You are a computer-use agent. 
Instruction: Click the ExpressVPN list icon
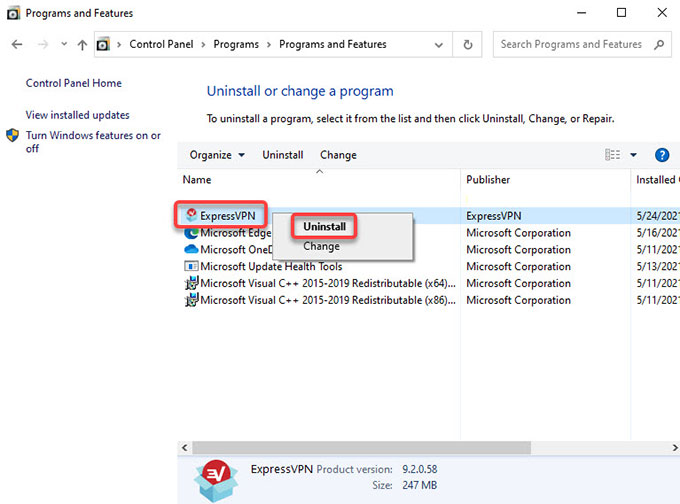pyautogui.click(x=191, y=215)
